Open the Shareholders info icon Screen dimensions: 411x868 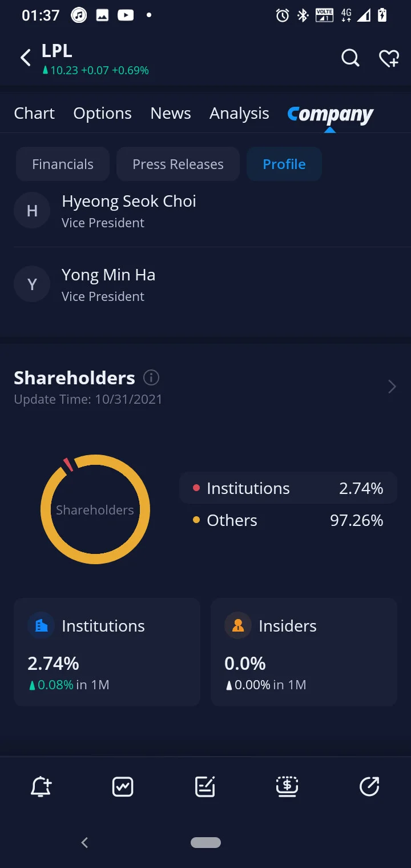(151, 377)
